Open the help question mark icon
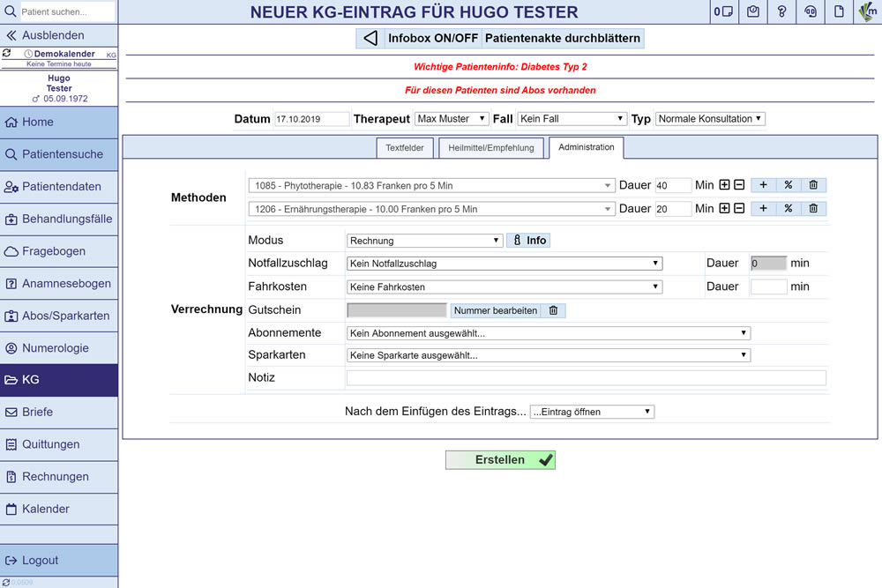Viewport: 882px width, 588px height. (781, 11)
